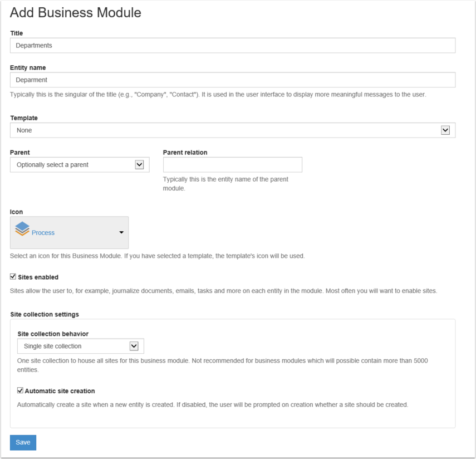Click the empty Parent relation field
Viewport: 476px width, 459px height.
pos(233,165)
